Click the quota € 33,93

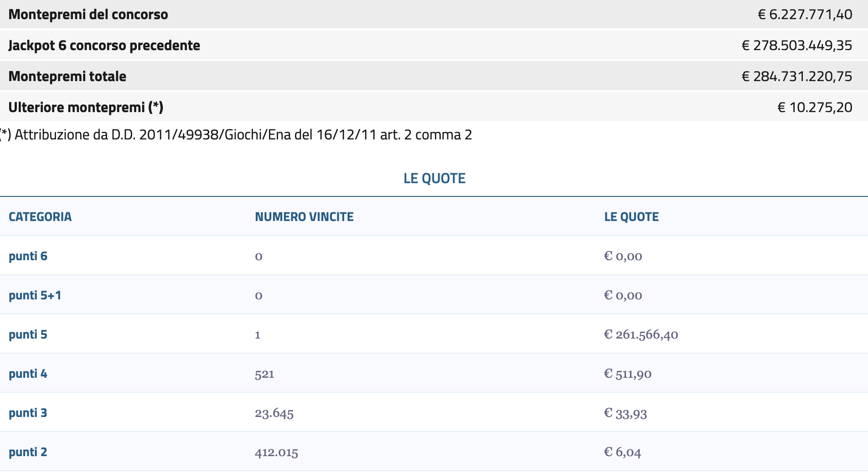tap(625, 413)
